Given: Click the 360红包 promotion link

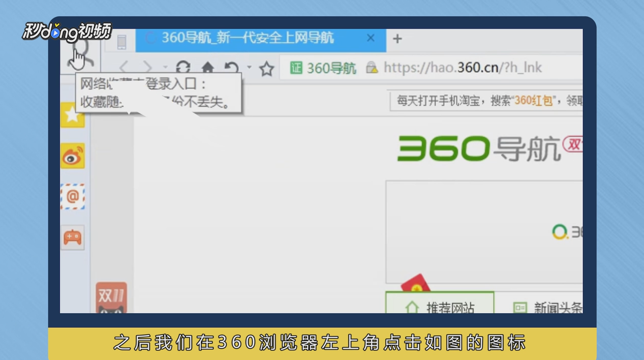Looking at the screenshot, I should pyautogui.click(x=533, y=101).
